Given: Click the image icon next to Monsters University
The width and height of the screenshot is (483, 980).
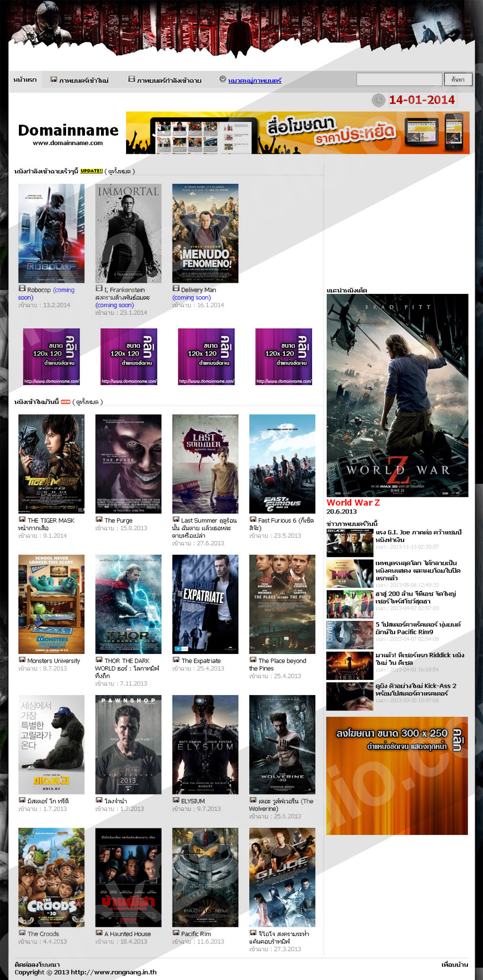Looking at the screenshot, I should click(22, 659).
